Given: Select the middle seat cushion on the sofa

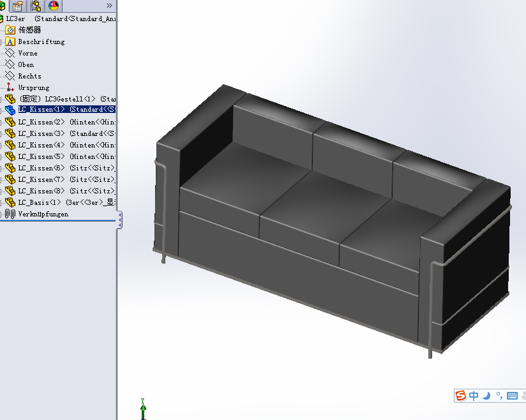Looking at the screenshot, I should 326,208.
